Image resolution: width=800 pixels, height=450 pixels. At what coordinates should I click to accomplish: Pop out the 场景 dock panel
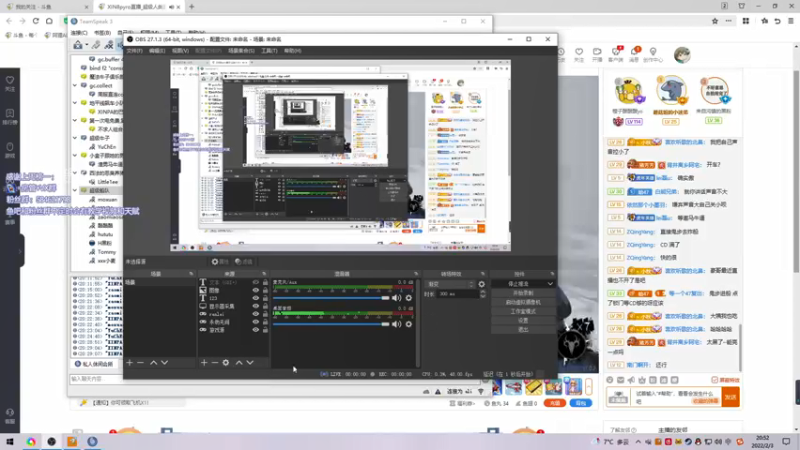pyautogui.click(x=191, y=274)
